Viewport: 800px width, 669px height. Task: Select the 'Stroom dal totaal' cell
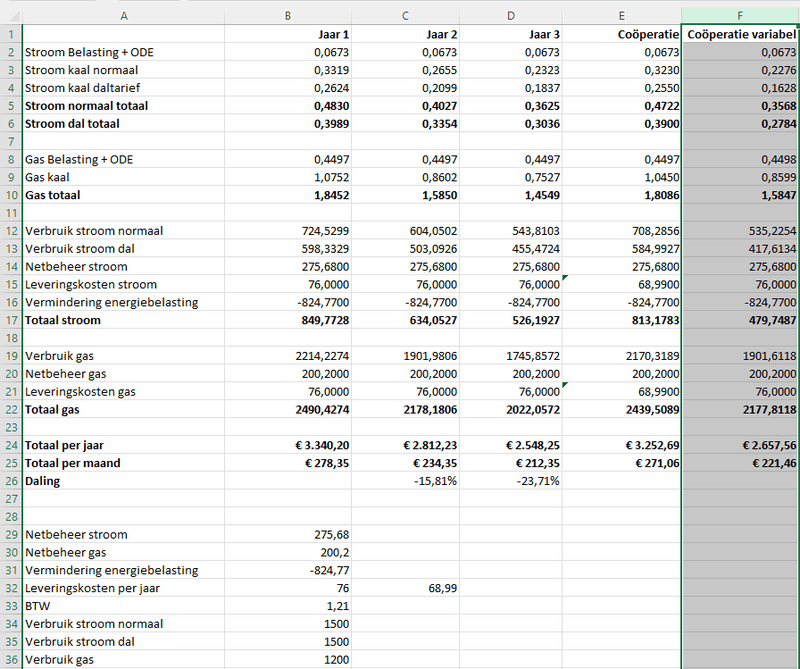(x=123, y=123)
